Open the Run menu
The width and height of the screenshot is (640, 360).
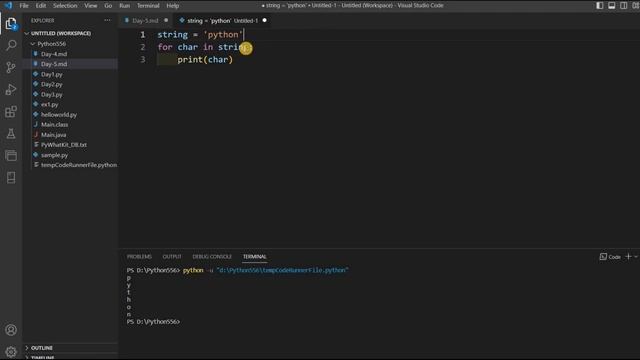pos(124,6)
